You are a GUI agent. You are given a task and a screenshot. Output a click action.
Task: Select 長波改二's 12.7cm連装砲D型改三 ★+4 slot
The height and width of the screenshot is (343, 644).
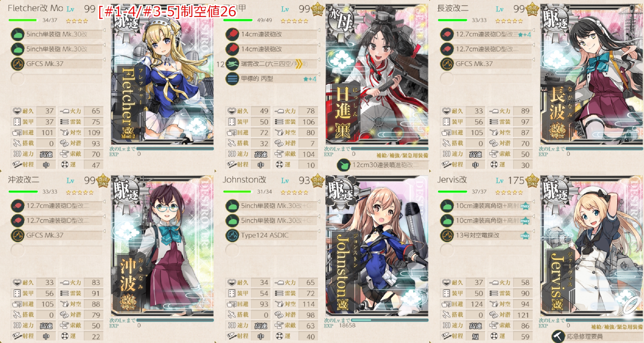486,34
